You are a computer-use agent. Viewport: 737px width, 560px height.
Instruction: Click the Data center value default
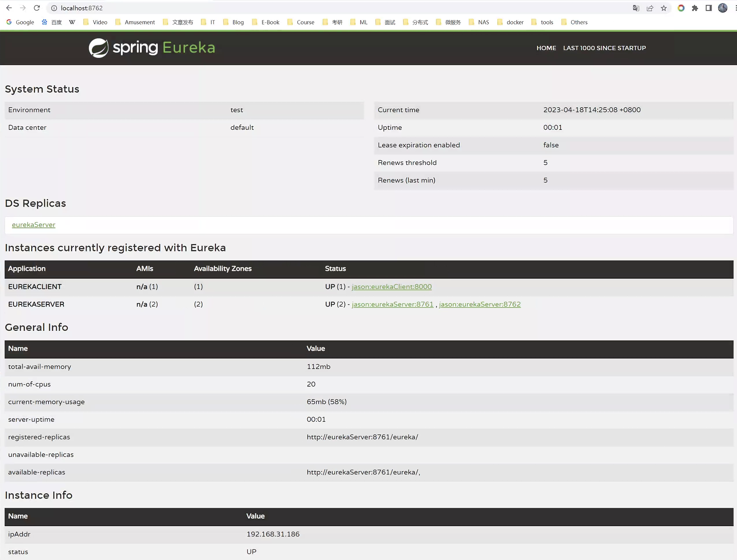[242, 128]
